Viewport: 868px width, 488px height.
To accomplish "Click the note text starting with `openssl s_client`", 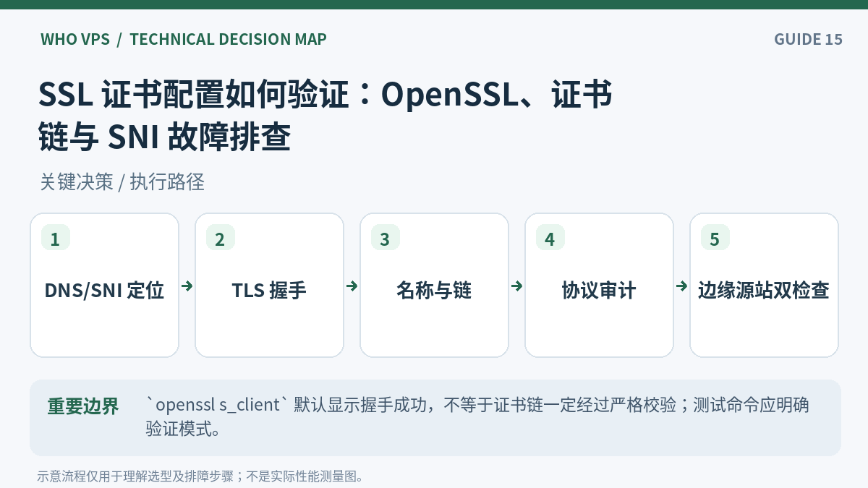I will (x=477, y=417).
